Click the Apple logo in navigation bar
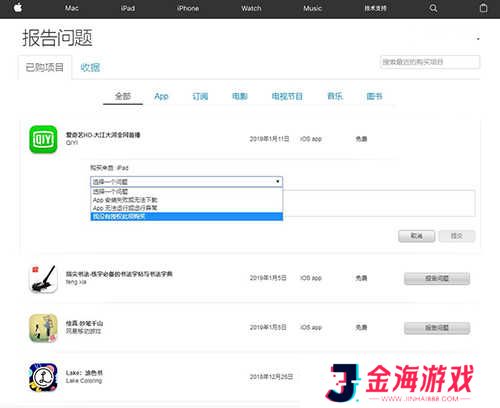The height and width of the screenshot is (408, 500). [x=18, y=8]
